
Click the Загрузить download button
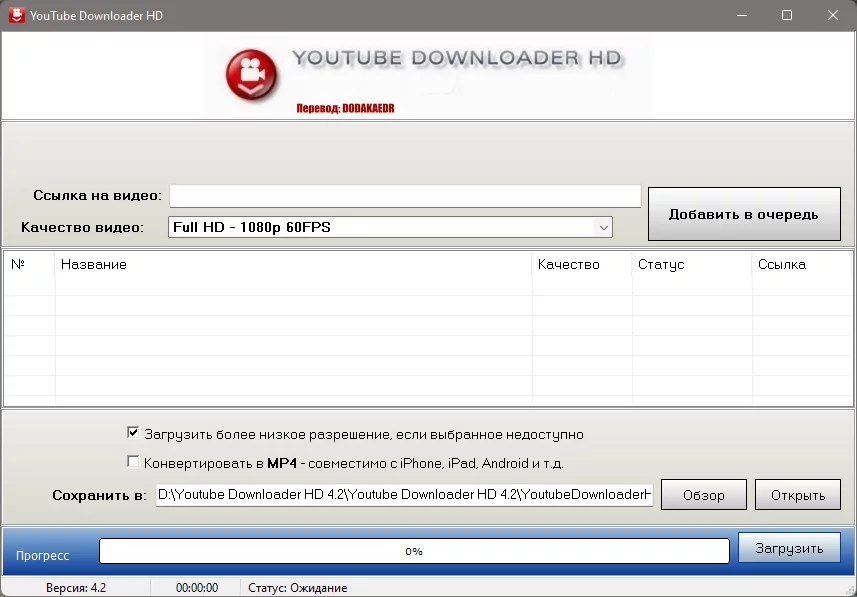(x=789, y=548)
